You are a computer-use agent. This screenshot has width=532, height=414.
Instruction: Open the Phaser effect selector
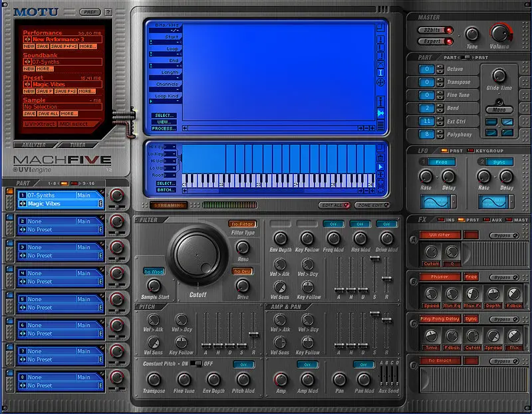[440, 276]
